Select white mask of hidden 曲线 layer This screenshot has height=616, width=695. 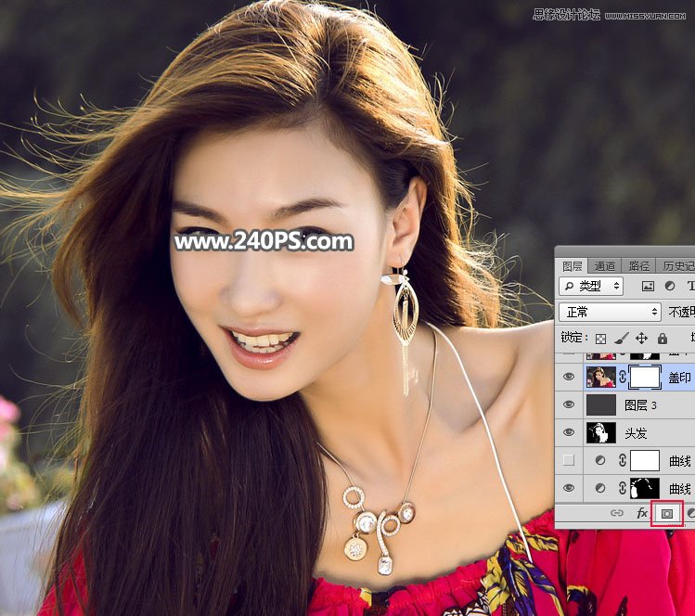click(645, 460)
